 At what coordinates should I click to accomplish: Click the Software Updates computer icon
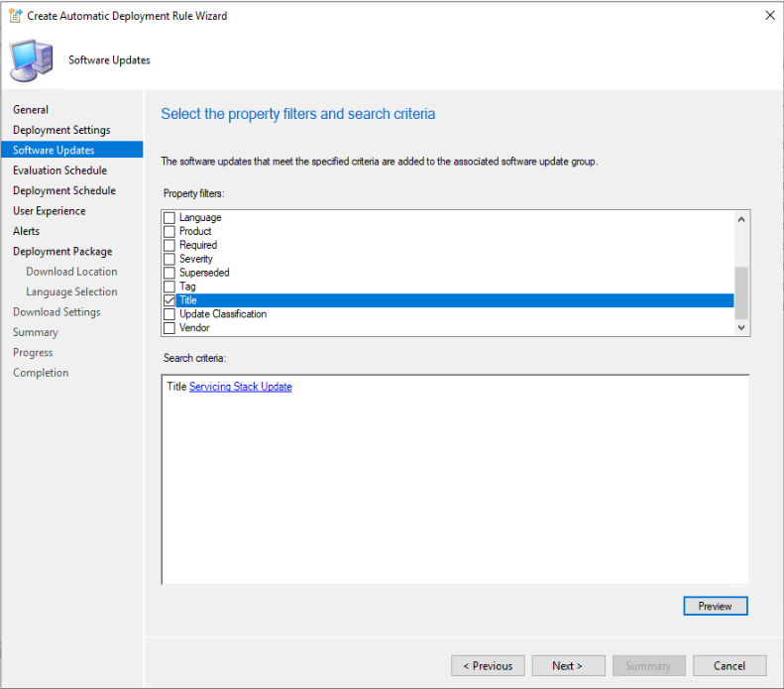[32, 60]
